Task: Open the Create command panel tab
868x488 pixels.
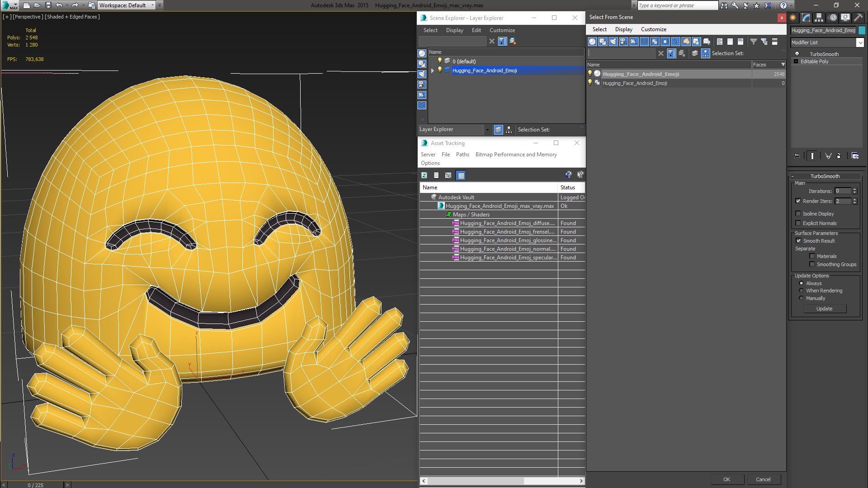Action: point(793,18)
